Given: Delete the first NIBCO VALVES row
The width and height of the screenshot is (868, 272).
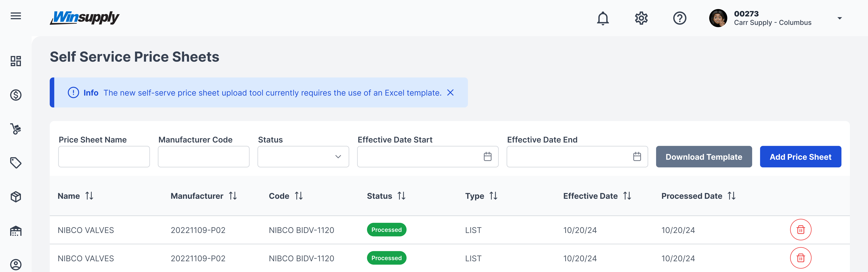Looking at the screenshot, I should click(800, 230).
